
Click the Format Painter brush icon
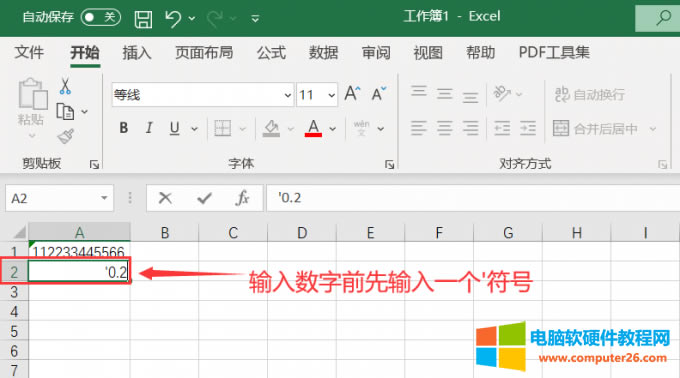pyautogui.click(x=65, y=137)
